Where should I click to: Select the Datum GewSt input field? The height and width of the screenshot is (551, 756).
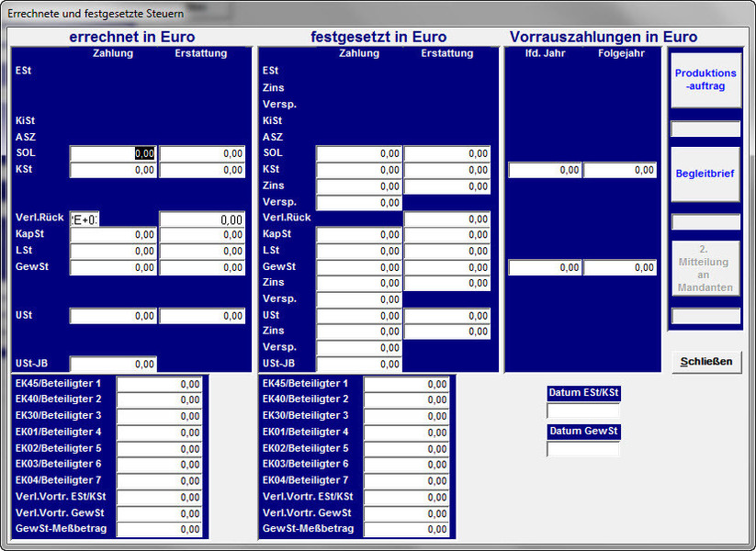pyautogui.click(x=583, y=449)
